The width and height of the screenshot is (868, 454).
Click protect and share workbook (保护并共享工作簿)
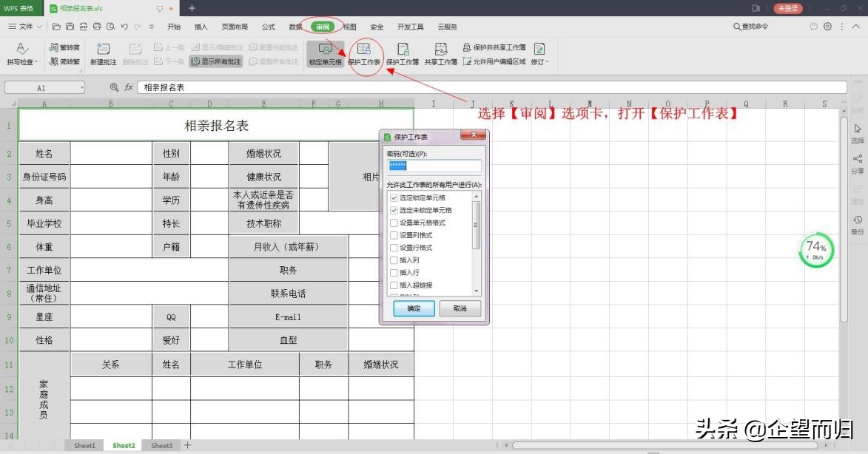click(494, 47)
